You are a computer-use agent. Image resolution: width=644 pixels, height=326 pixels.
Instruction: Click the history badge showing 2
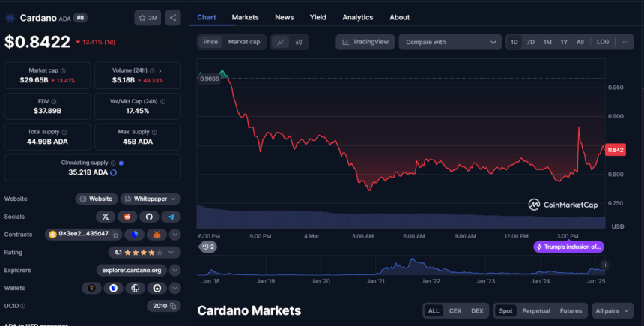pos(208,247)
